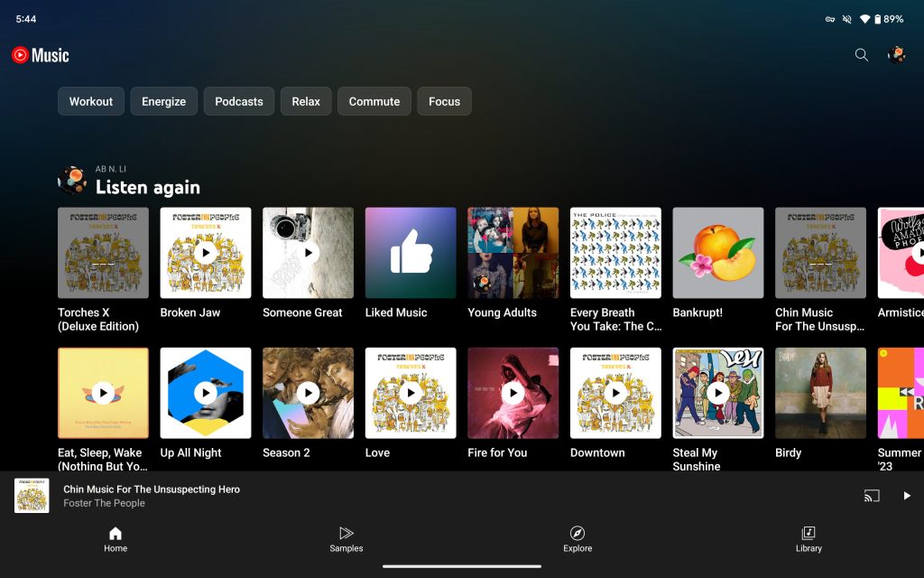Open the Explore compass tab

(577, 539)
